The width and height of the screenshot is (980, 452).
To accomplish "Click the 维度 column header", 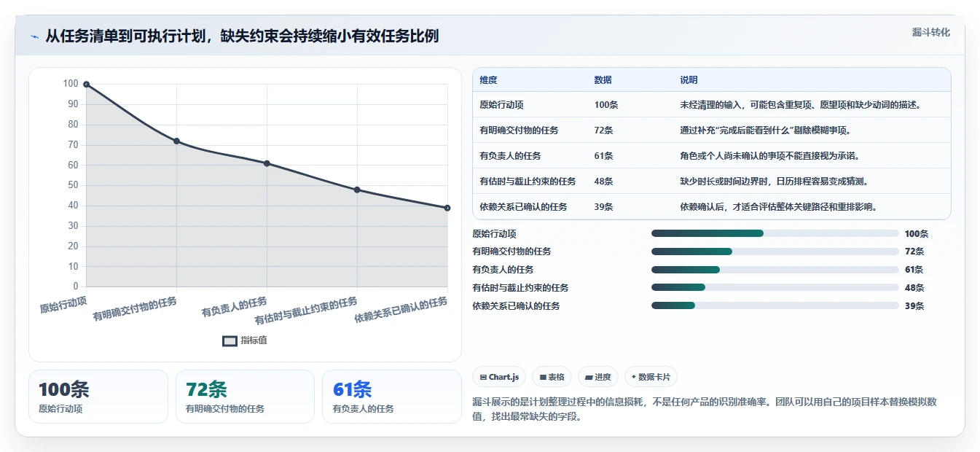I will pyautogui.click(x=488, y=80).
